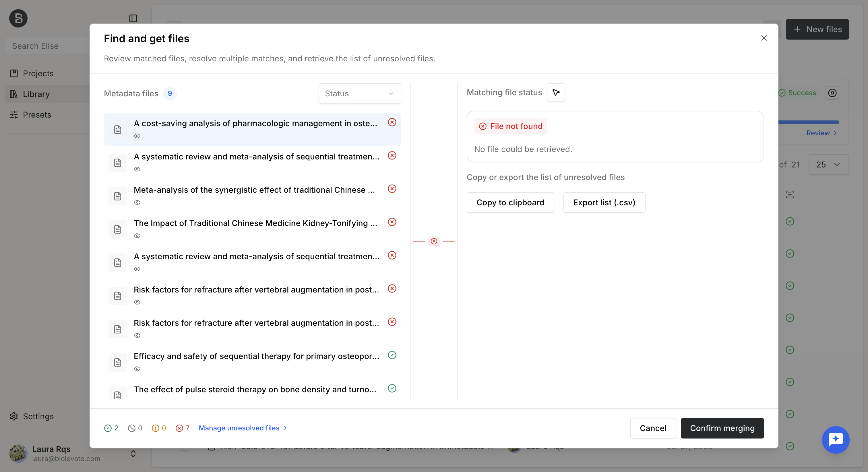Click the Metadata files count badge 9
The height and width of the screenshot is (472, 868).
click(x=170, y=93)
